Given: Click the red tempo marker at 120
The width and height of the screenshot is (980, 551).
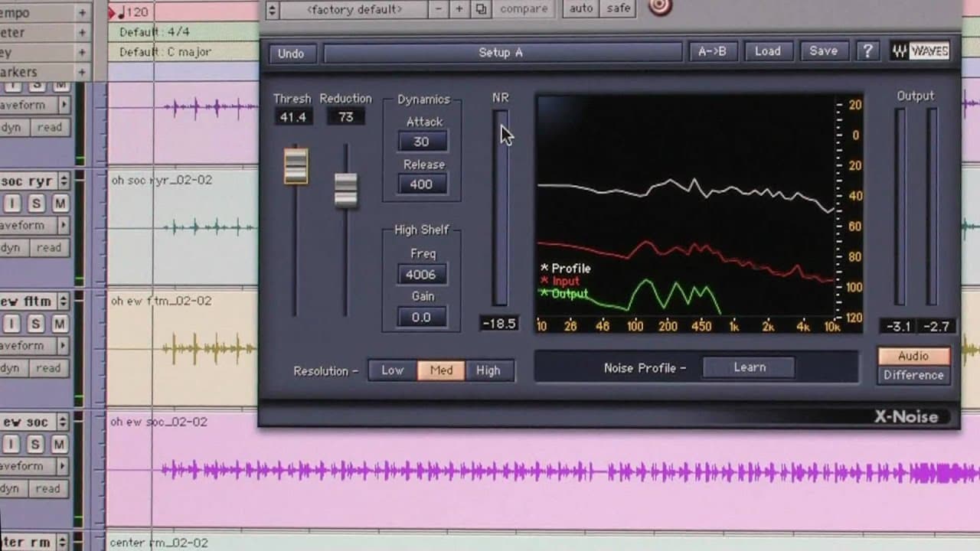Looking at the screenshot, I should click(113, 13).
